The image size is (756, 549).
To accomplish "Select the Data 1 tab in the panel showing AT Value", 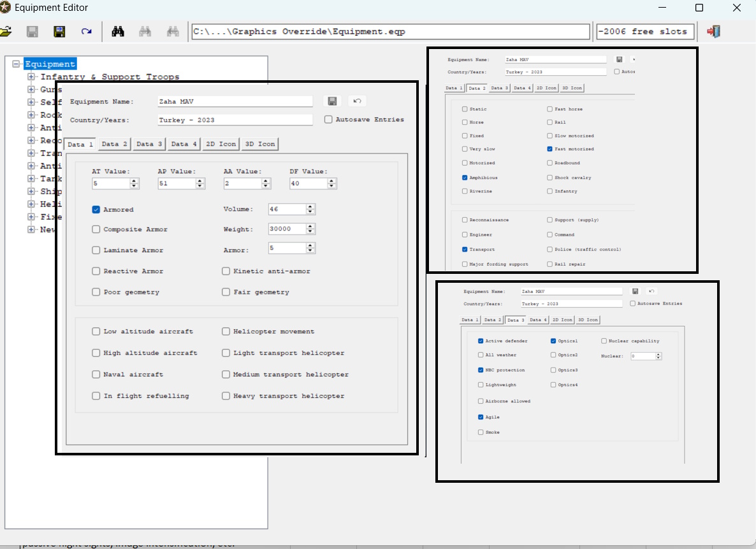I will (x=80, y=144).
